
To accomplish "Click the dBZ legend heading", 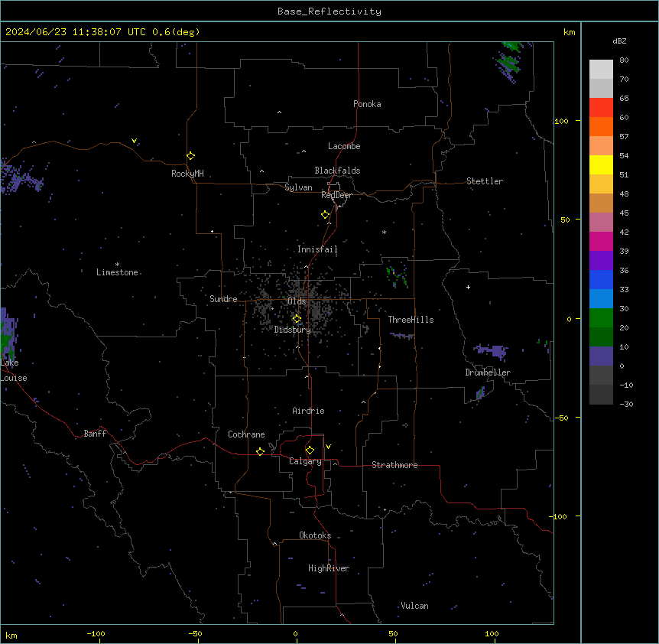I will pos(619,41).
